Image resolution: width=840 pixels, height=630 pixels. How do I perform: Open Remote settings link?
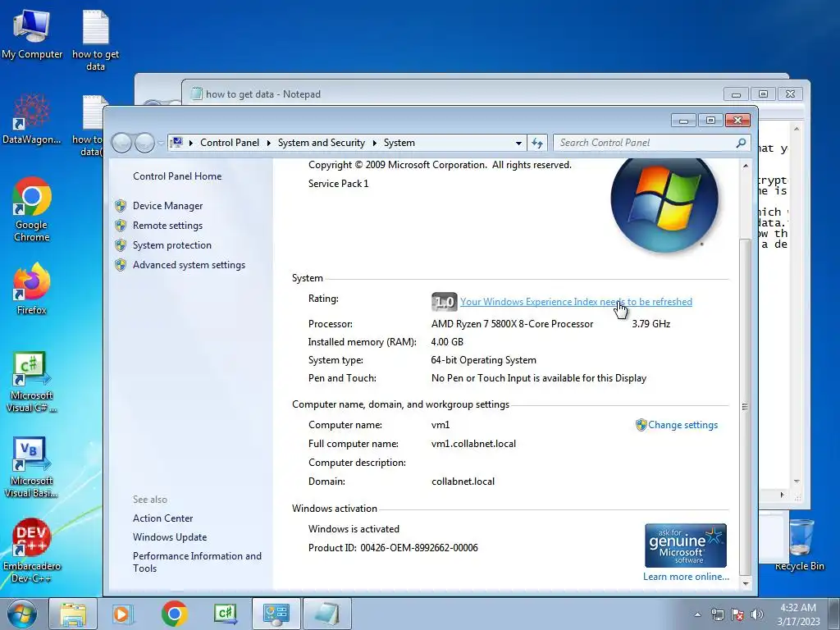click(167, 226)
